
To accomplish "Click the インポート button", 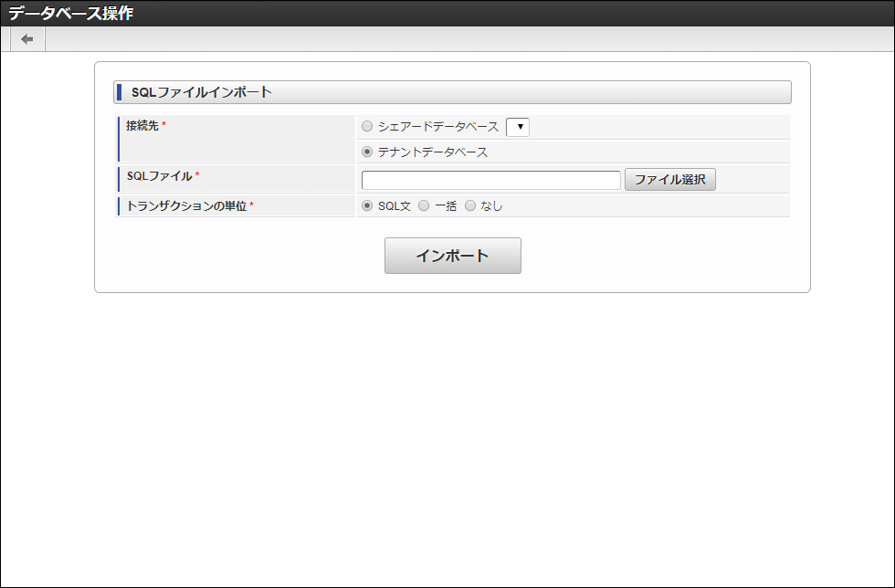I will click(452, 255).
